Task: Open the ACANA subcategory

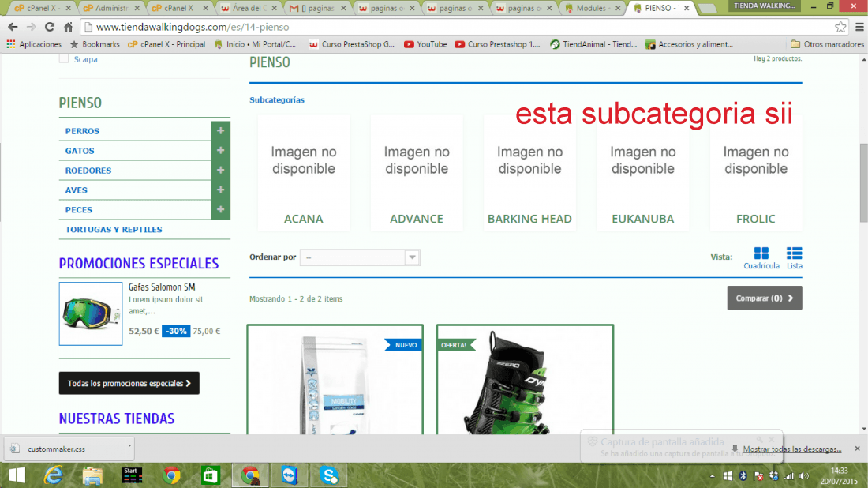Action: pyautogui.click(x=303, y=173)
